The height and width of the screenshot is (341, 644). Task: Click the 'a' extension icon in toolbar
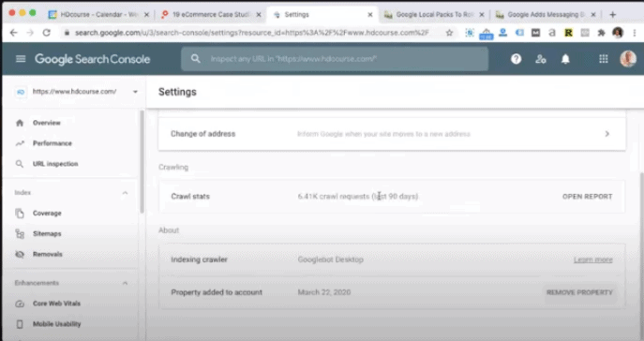(x=552, y=33)
